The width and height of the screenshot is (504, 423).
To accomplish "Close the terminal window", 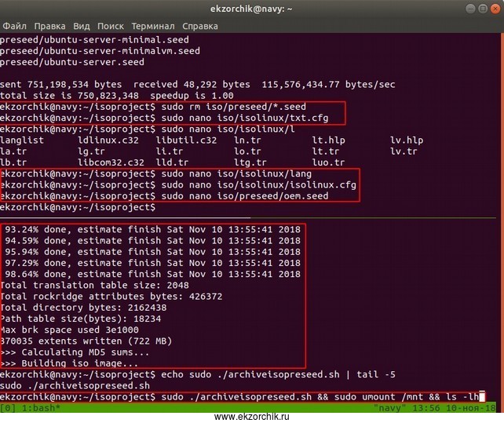I will point(495,9).
